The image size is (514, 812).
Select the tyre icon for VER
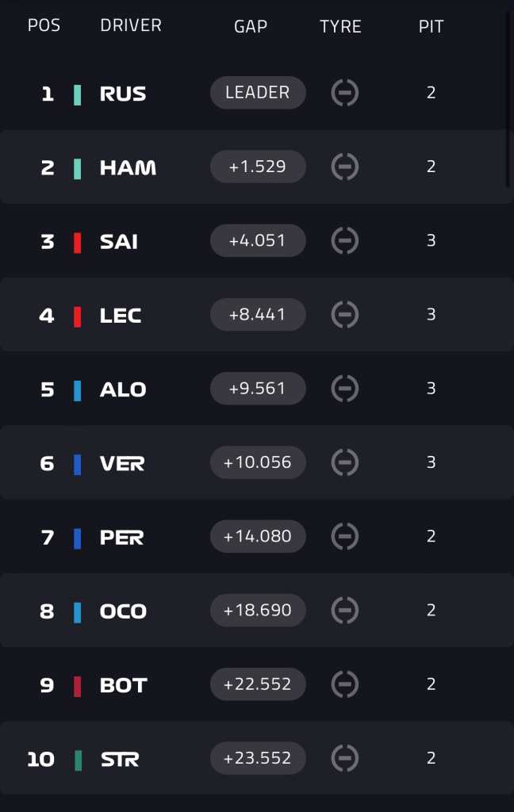tap(344, 462)
